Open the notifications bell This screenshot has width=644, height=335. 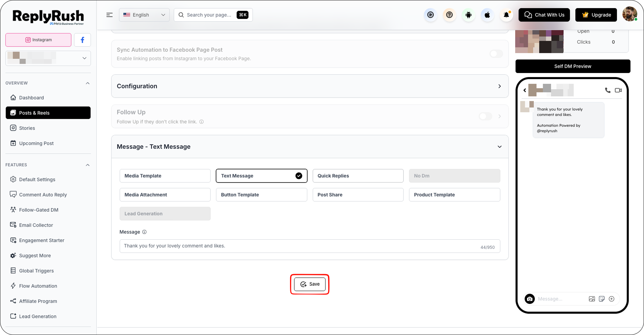[x=506, y=15]
